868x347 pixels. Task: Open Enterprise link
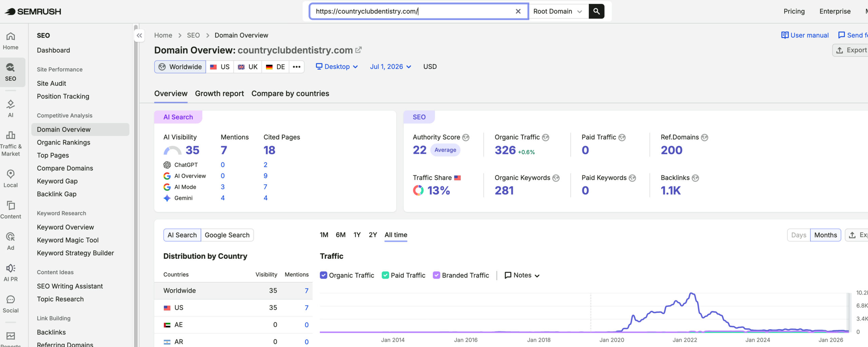click(x=835, y=11)
